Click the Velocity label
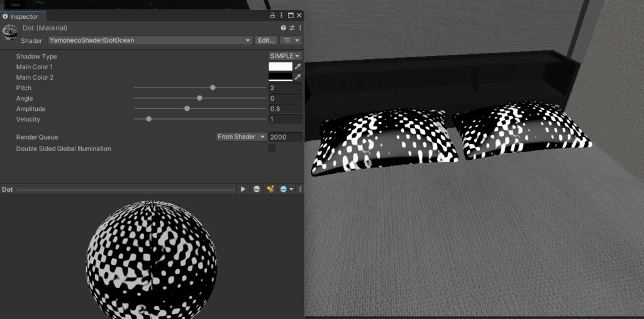 [x=28, y=119]
